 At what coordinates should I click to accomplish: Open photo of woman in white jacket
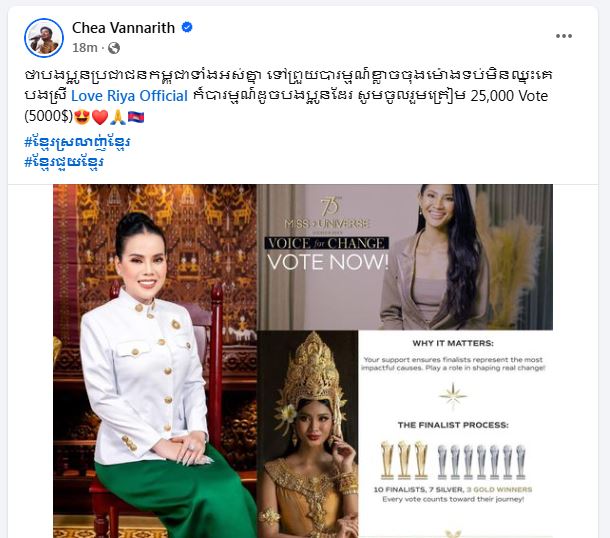click(x=155, y=361)
